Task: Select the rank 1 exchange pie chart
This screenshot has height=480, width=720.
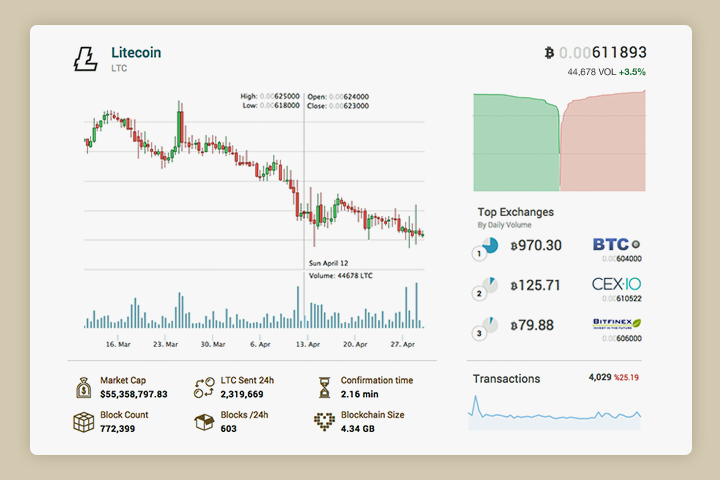Action: tap(488, 246)
